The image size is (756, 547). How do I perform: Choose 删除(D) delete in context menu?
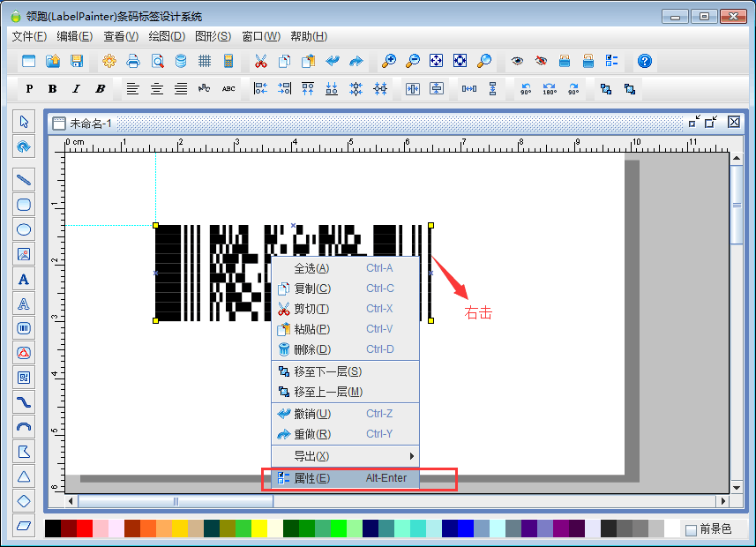coord(345,349)
